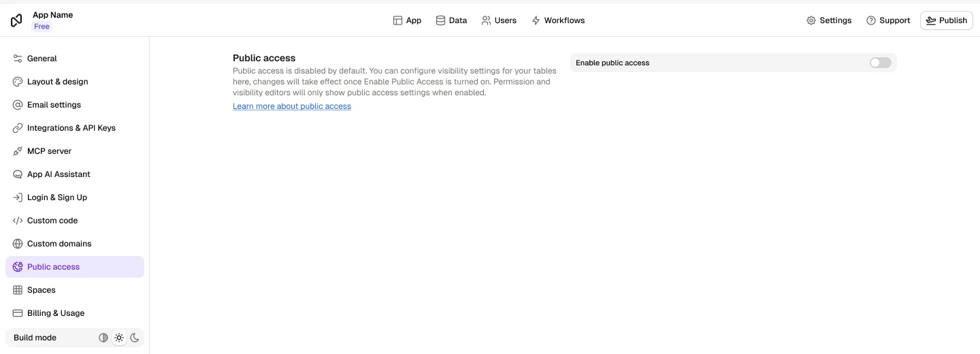Click the App AI Assistant chat icon
The height and width of the screenshot is (354, 980).
pos(18,174)
